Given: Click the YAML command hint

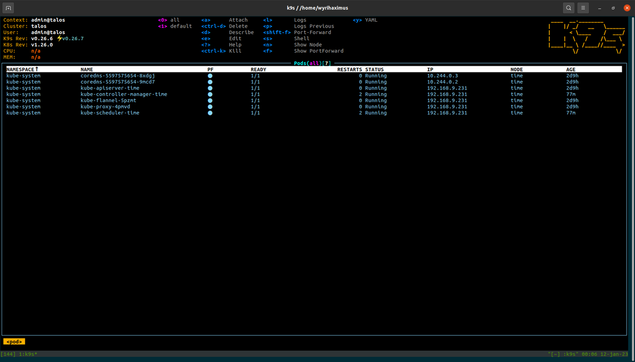Looking at the screenshot, I should pos(371,20).
